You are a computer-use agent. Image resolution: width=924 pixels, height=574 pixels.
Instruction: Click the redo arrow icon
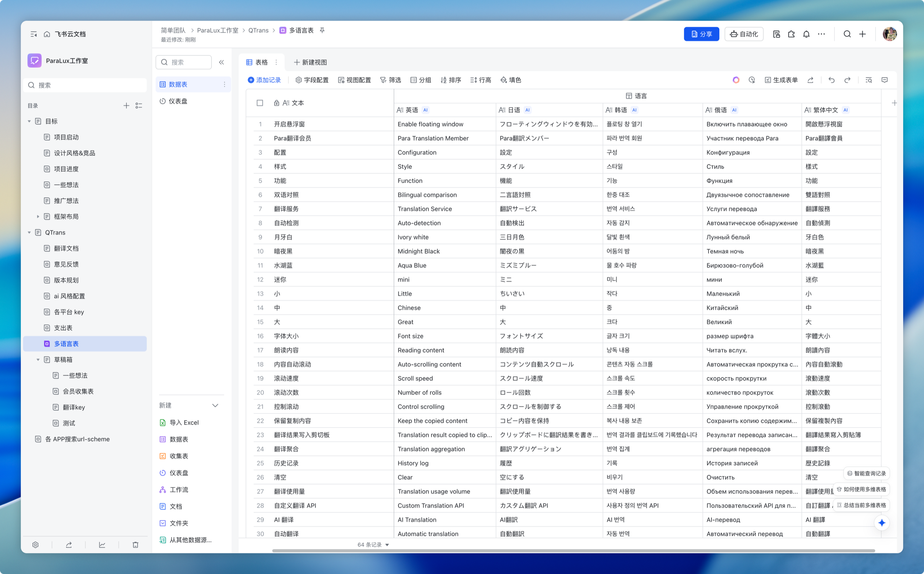coord(847,80)
